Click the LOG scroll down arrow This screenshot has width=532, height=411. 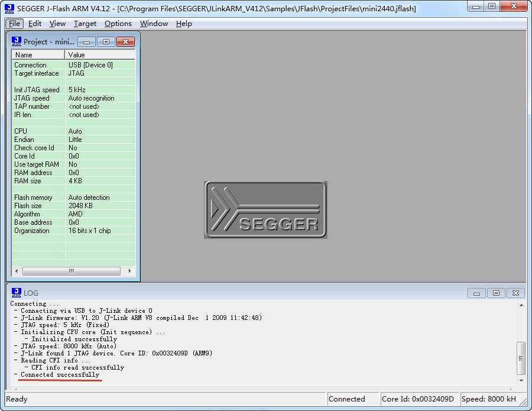tap(521, 381)
